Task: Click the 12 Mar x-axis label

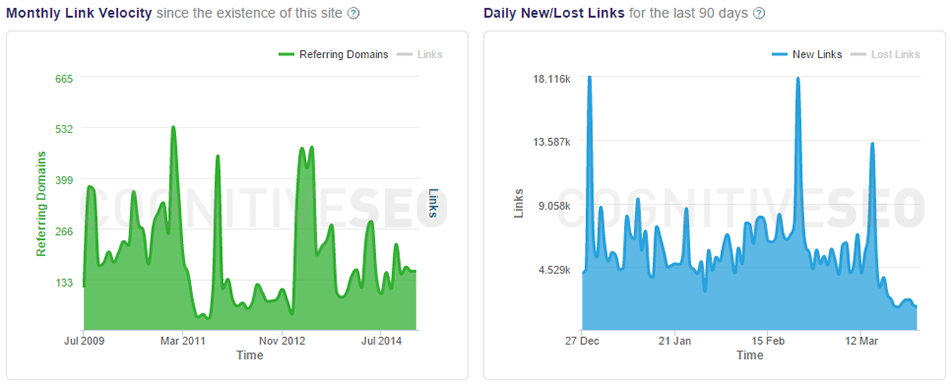Action: click(861, 341)
